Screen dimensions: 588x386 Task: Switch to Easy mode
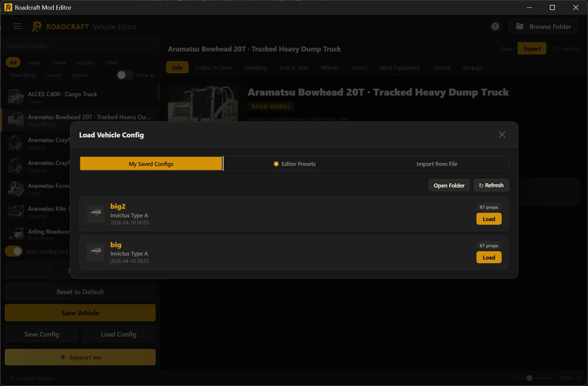(x=506, y=49)
